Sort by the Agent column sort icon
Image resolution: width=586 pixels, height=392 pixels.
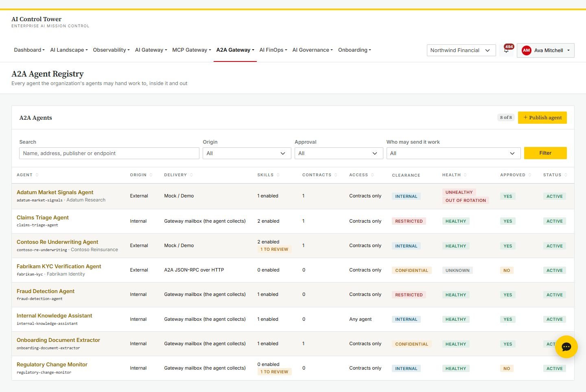point(37,175)
